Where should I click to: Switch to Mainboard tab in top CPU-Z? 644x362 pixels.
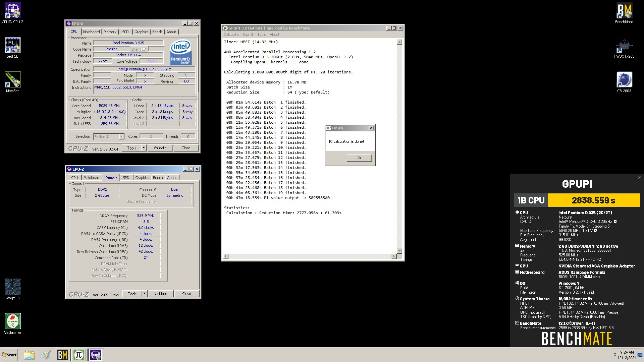(91, 32)
